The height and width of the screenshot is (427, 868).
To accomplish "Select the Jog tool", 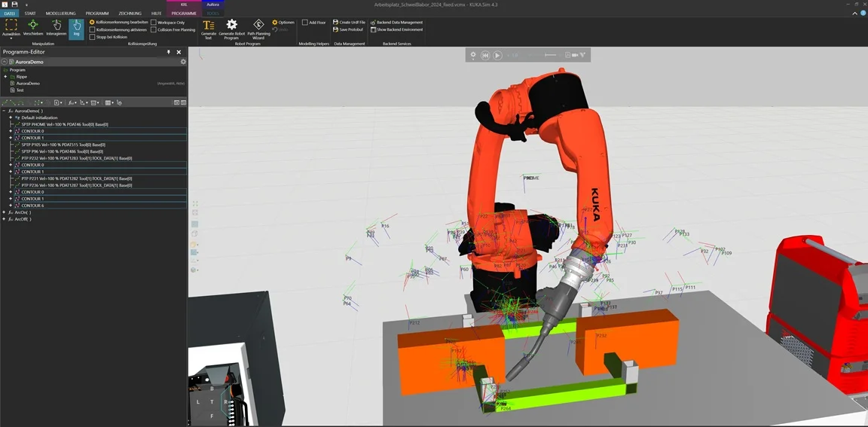I will point(76,29).
